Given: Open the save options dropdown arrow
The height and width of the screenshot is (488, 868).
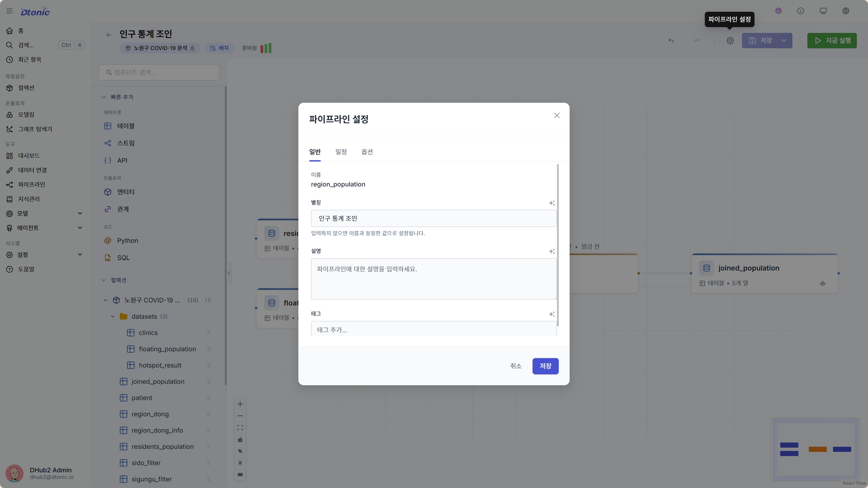Looking at the screenshot, I should [785, 41].
